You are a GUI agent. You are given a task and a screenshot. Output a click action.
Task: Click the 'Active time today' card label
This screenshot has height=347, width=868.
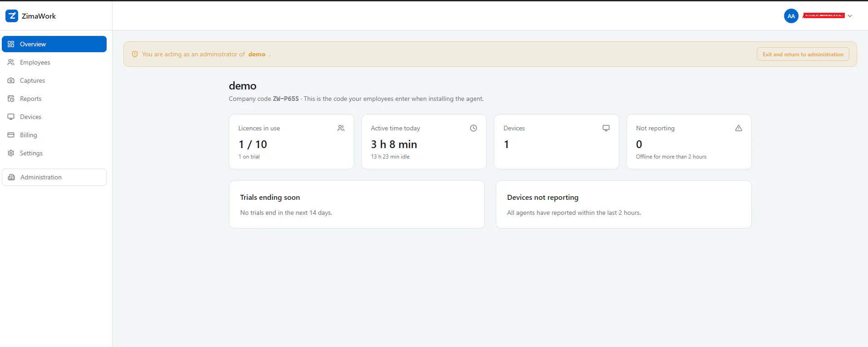tap(395, 129)
